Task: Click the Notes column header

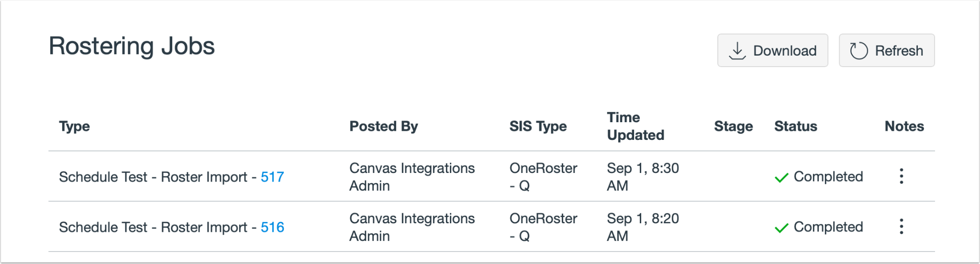Action: 904,126
